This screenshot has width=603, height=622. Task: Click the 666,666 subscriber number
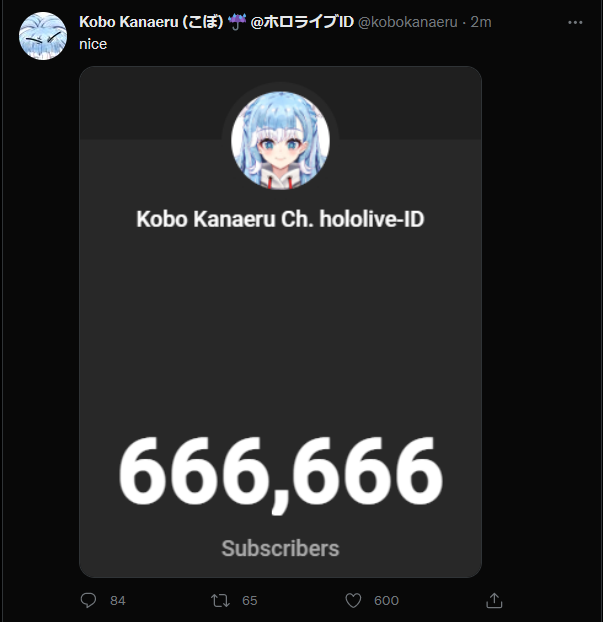[280, 472]
